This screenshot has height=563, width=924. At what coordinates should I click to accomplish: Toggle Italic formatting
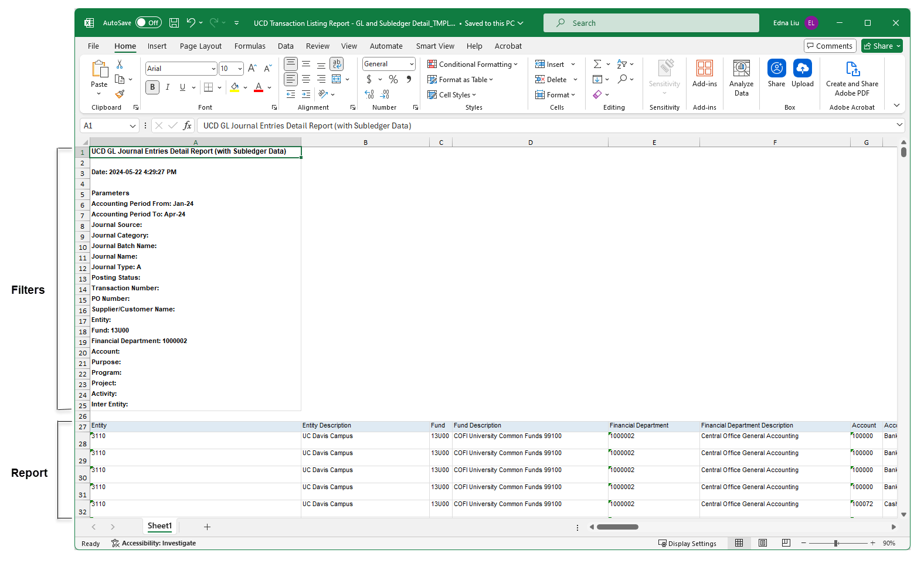[168, 87]
